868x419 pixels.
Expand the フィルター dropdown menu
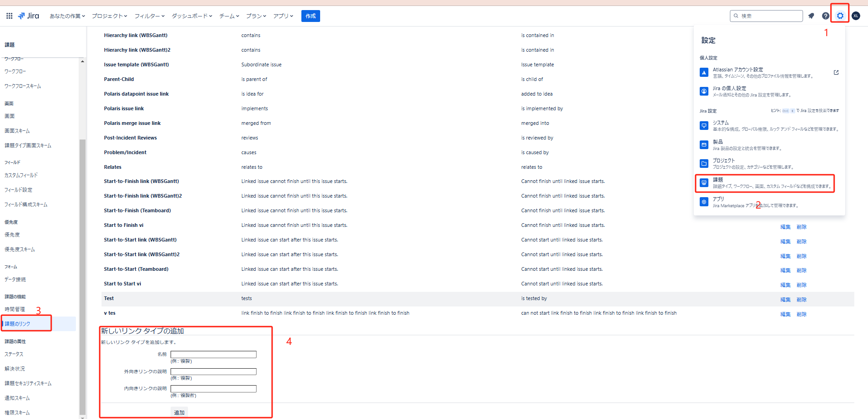[149, 16]
